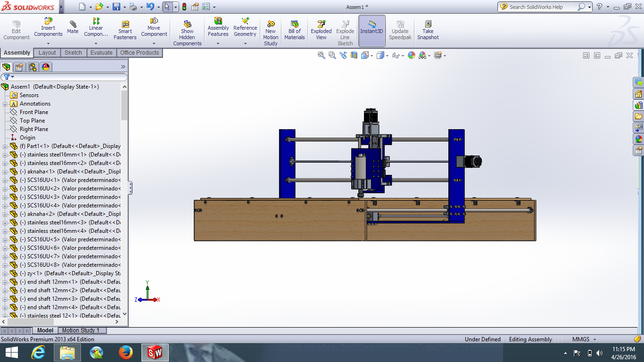Open the tree filter dropdown arrow
Screen dimensions: 644x362
(13, 77)
